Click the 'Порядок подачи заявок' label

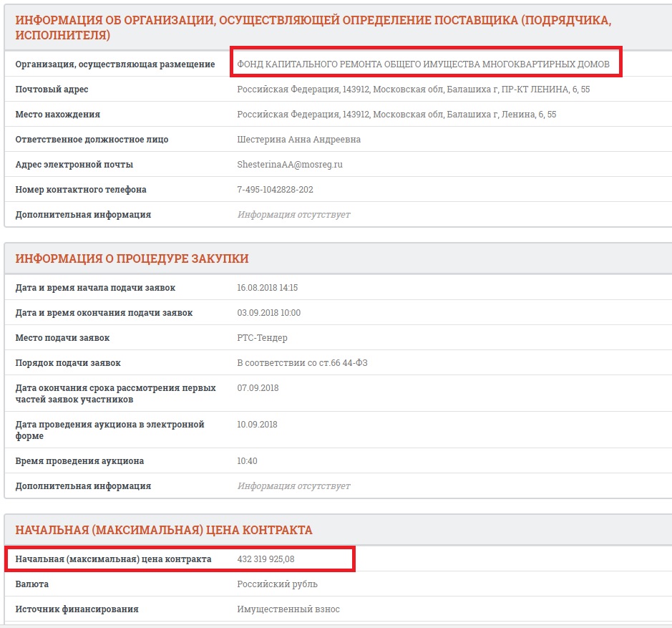[x=68, y=363]
